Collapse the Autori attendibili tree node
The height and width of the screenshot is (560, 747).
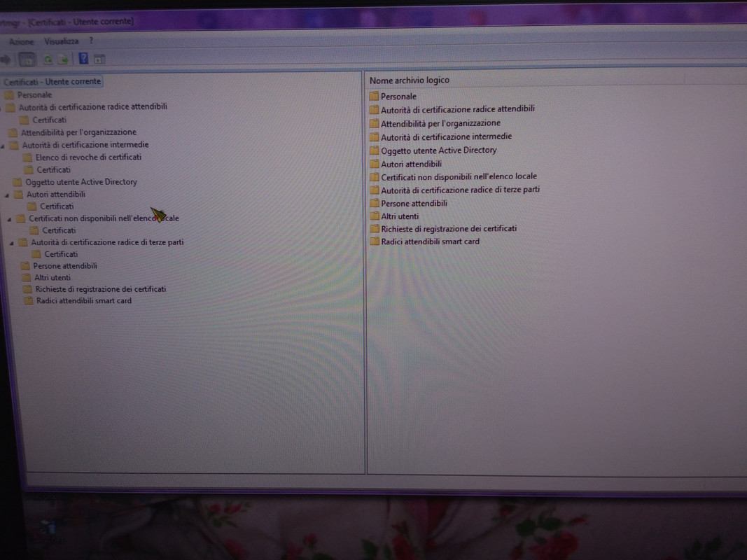point(7,195)
